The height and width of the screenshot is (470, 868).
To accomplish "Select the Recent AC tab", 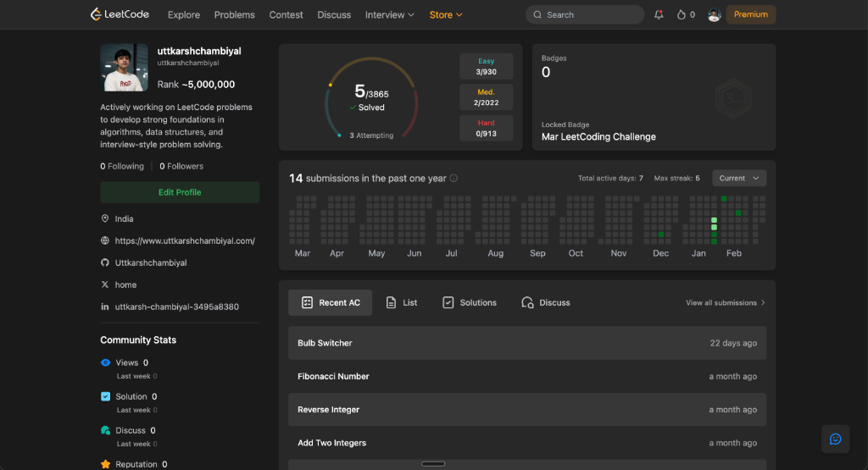I will click(331, 302).
